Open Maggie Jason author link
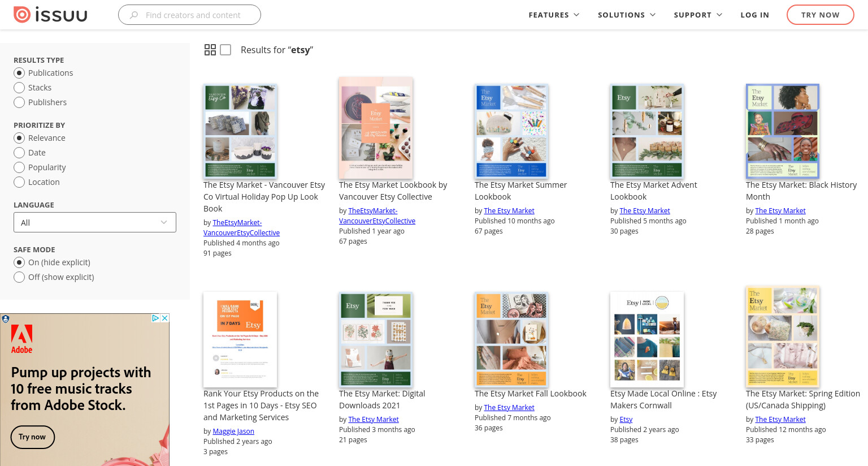The height and width of the screenshot is (466, 868). coord(233,431)
